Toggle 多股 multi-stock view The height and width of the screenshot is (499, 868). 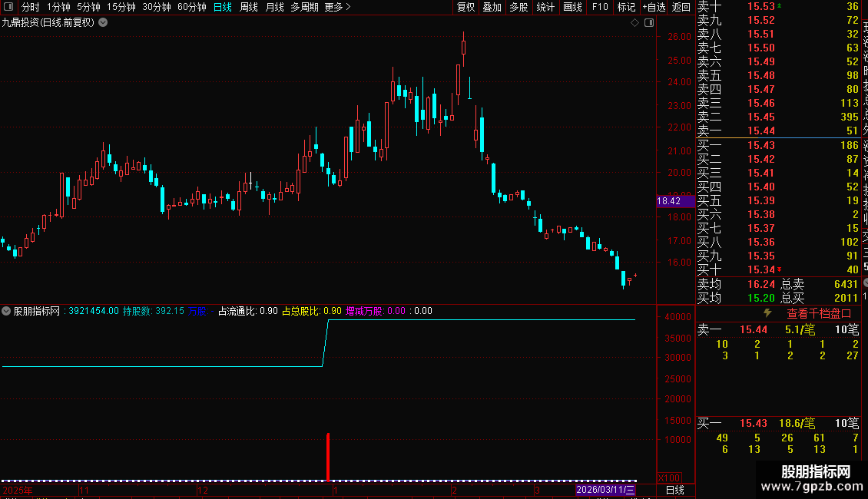(x=518, y=7)
